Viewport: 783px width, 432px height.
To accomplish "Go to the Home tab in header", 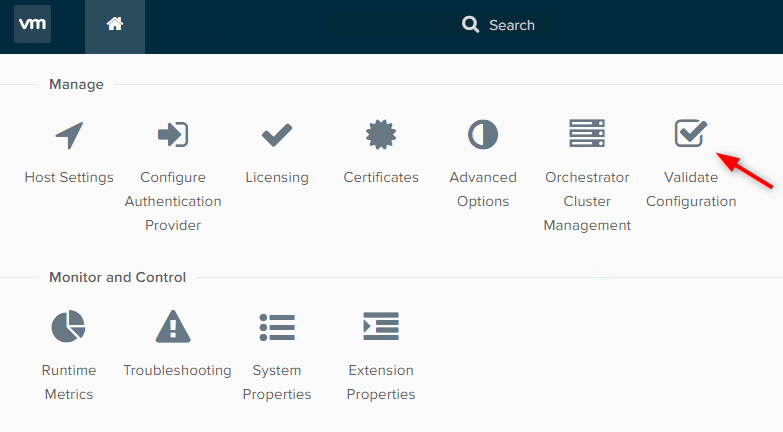I will [115, 26].
